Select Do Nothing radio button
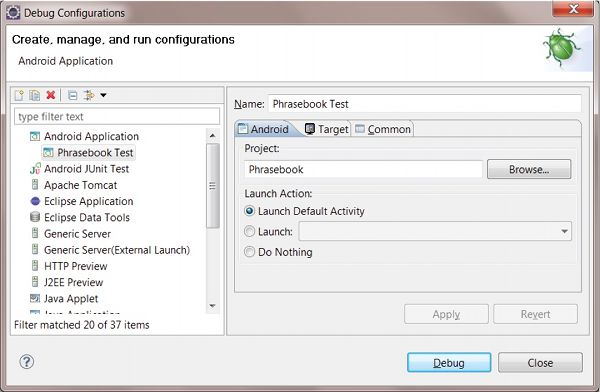Viewport: 600px width, 392px height. (x=249, y=252)
